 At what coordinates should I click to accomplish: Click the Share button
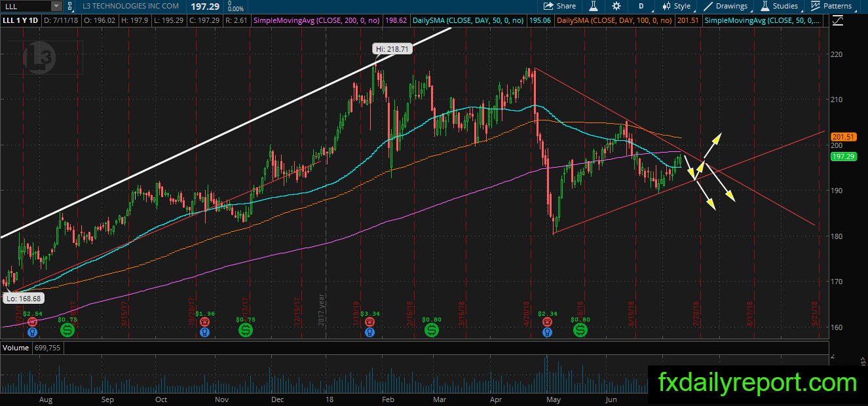560,6
